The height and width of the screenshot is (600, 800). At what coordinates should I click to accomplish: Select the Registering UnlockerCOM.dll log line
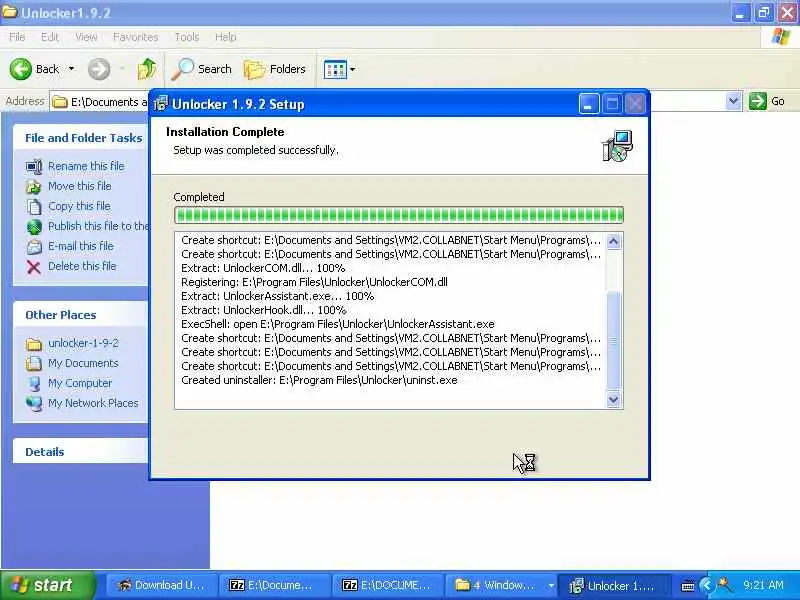[x=314, y=282]
